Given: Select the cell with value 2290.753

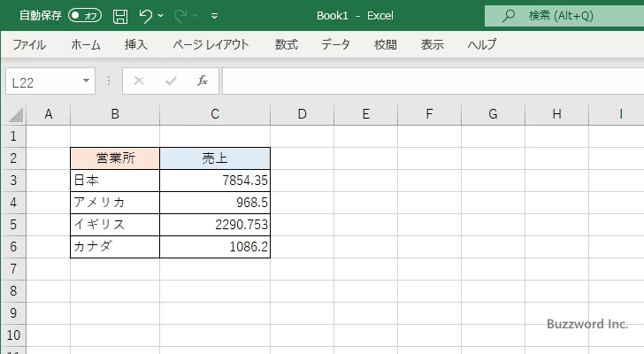Looking at the screenshot, I should tap(215, 225).
